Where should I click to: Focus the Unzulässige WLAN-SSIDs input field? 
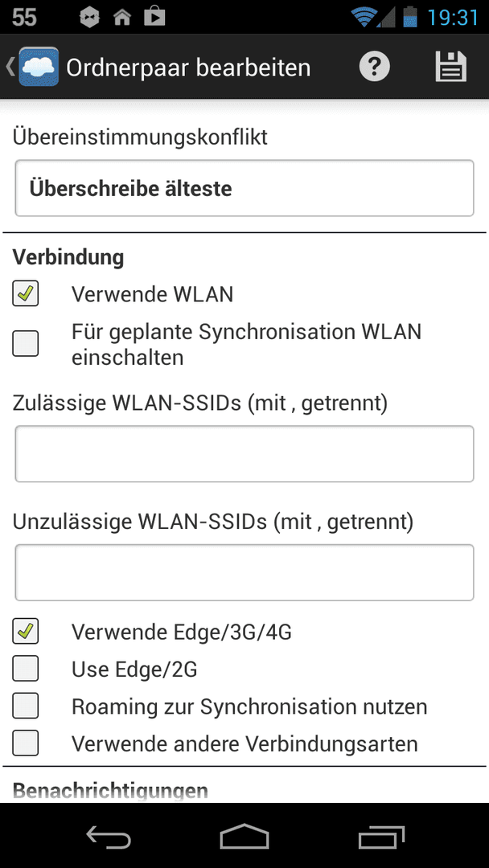tap(244, 572)
